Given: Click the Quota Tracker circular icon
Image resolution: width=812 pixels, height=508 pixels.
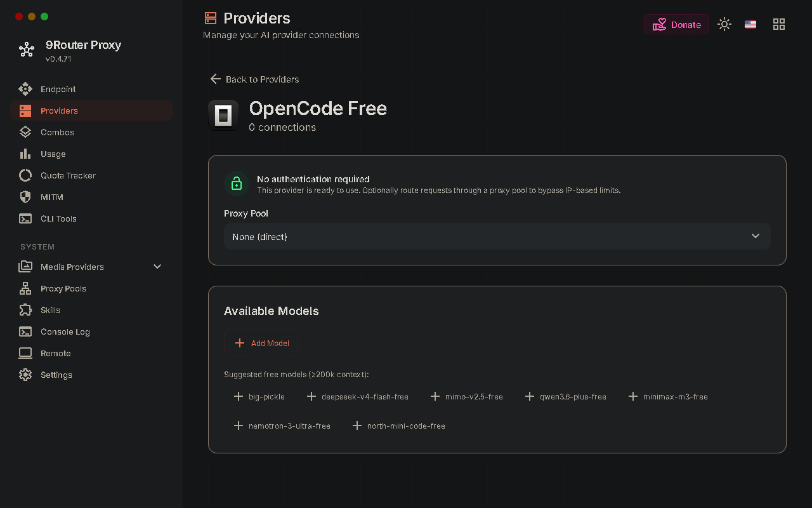Looking at the screenshot, I should click(25, 175).
